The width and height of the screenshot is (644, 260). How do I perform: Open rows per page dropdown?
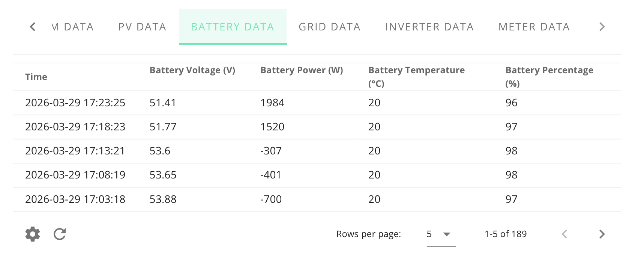(441, 234)
